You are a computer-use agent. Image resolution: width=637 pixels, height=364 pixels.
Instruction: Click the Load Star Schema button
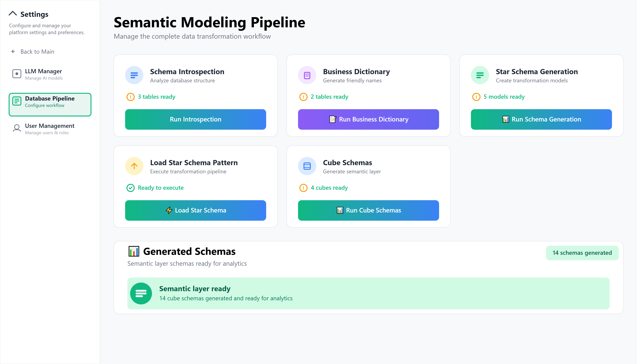[x=195, y=210]
